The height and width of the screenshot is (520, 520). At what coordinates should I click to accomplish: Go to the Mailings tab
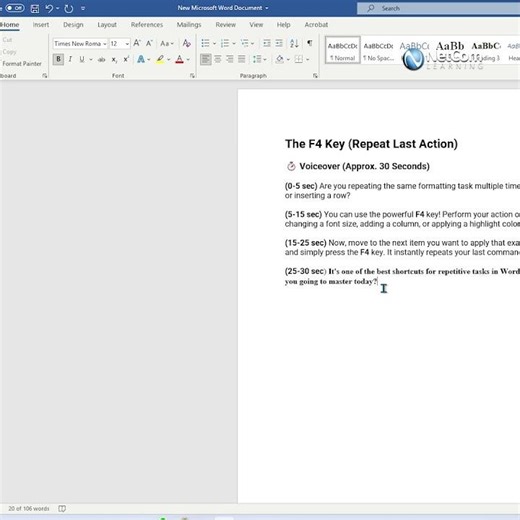[189, 25]
